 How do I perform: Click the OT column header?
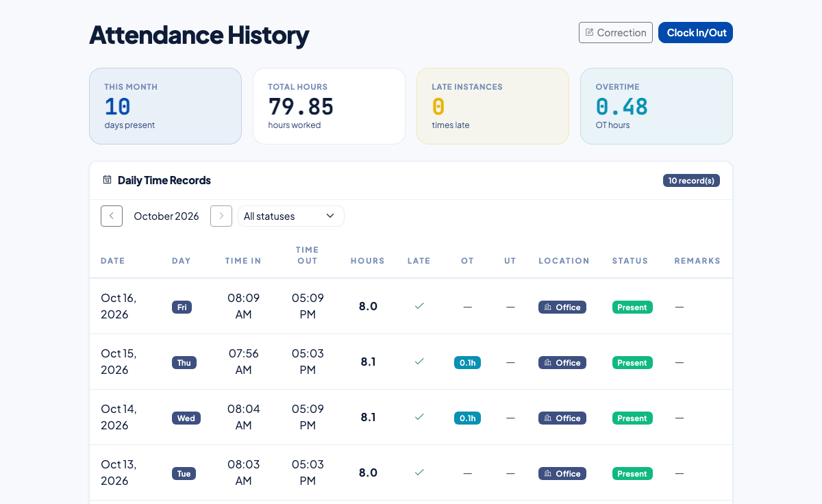[467, 261]
